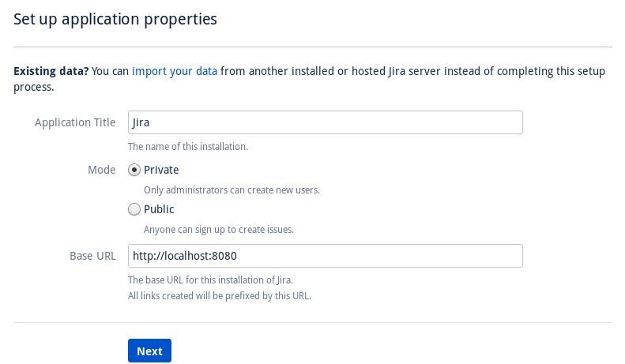Click the 'Public' mode label text
The image size is (625, 364).
159,209
